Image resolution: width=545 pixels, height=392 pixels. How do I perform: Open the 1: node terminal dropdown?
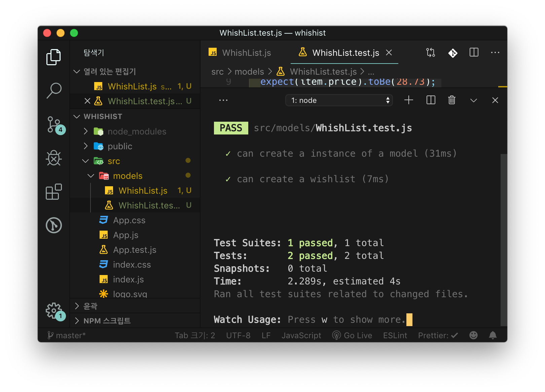click(x=339, y=100)
